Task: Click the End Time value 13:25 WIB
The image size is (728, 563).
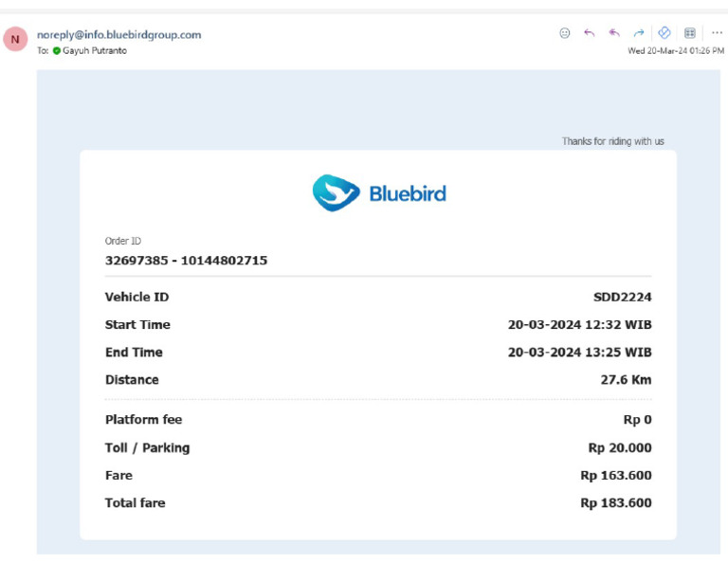Action: [580, 353]
